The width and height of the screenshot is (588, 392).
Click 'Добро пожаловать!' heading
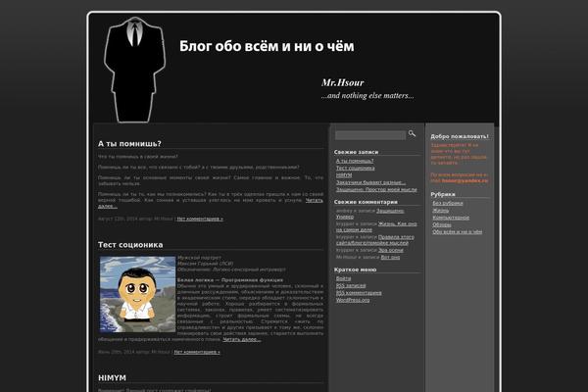point(460,136)
